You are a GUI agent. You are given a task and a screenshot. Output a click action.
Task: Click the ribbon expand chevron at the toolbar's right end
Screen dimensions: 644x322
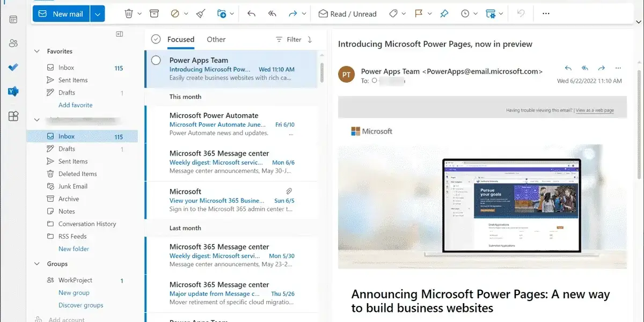point(638,21)
